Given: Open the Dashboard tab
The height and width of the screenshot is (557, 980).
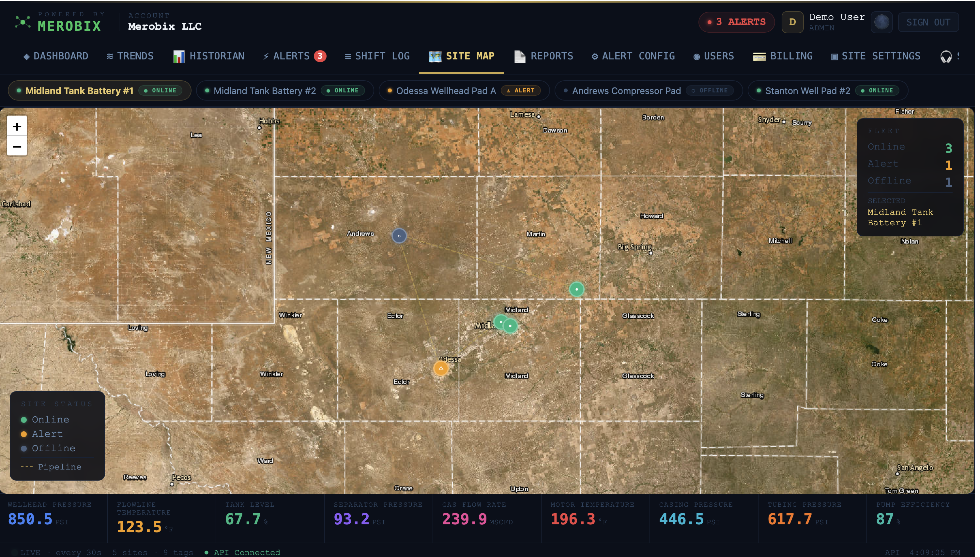Looking at the screenshot, I should tap(56, 56).
